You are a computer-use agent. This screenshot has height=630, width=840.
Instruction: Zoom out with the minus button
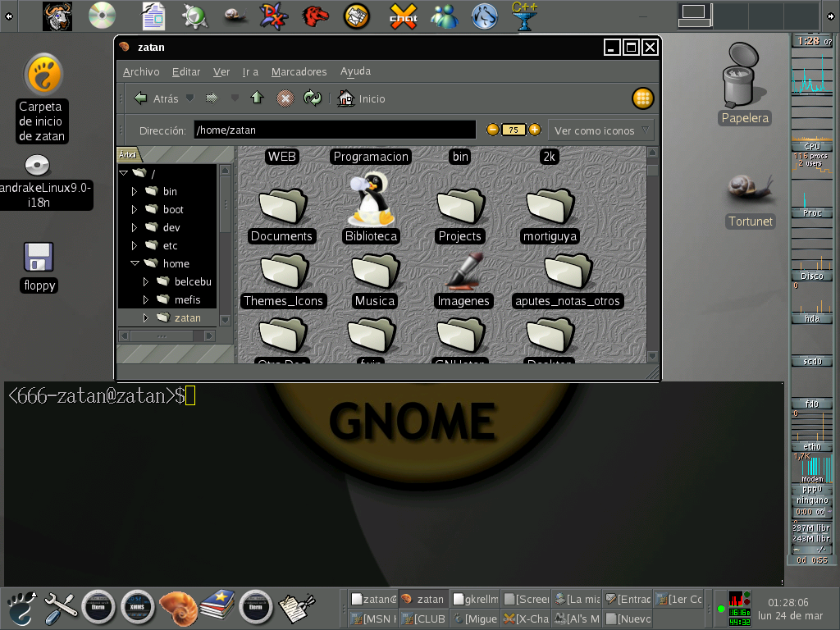click(x=492, y=130)
